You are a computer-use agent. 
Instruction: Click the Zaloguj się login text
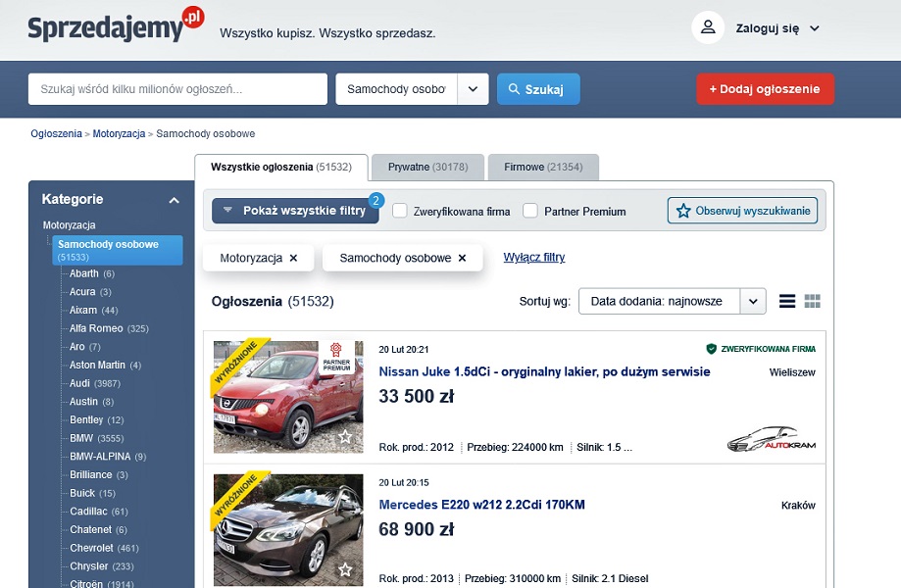[767, 28]
